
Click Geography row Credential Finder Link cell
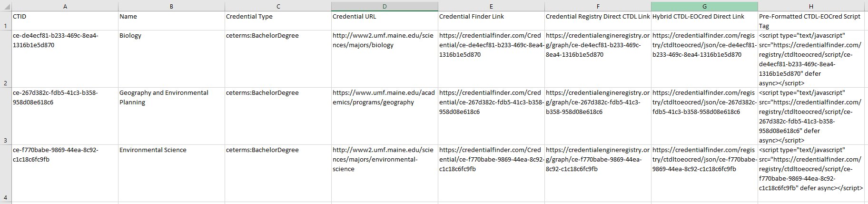tap(491, 116)
